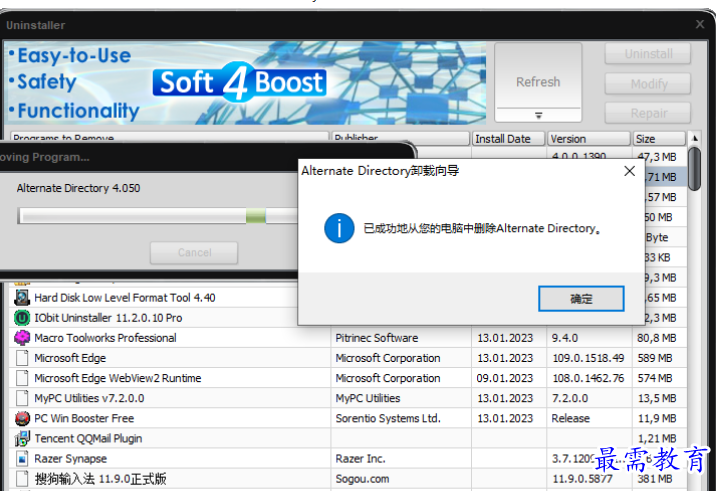
Task: Sort by the Size column header
Action: click(659, 138)
